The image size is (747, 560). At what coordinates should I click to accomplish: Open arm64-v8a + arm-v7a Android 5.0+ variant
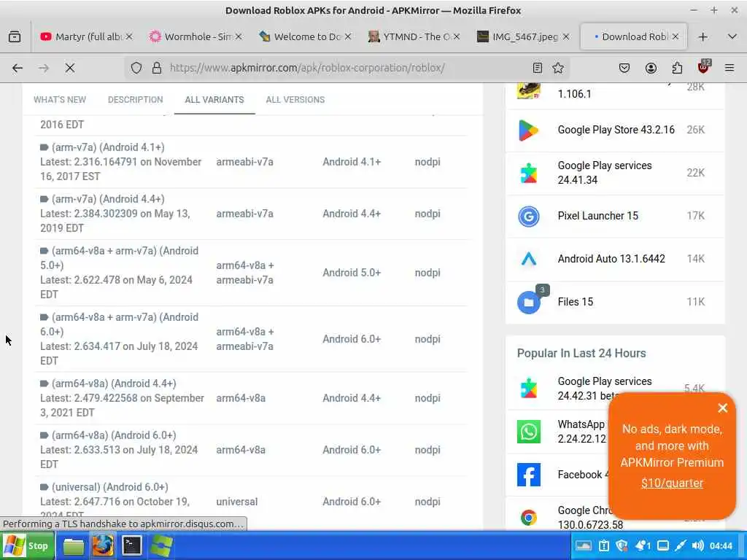[x=119, y=257]
